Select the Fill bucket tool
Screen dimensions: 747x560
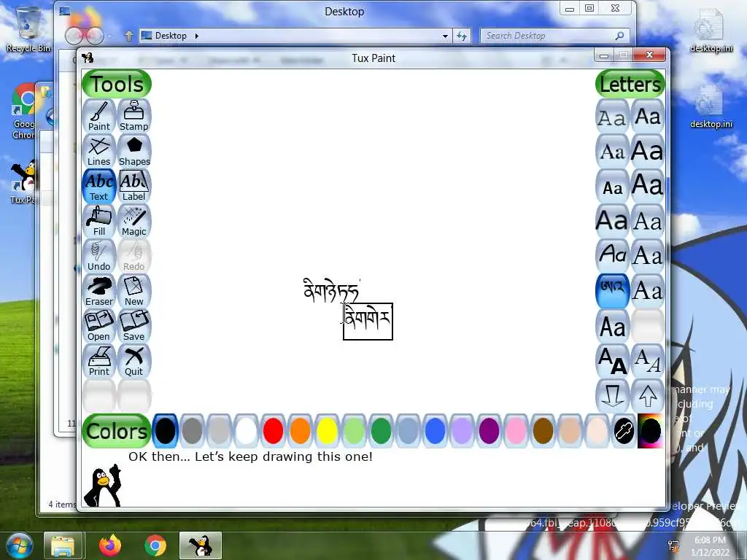click(x=99, y=221)
